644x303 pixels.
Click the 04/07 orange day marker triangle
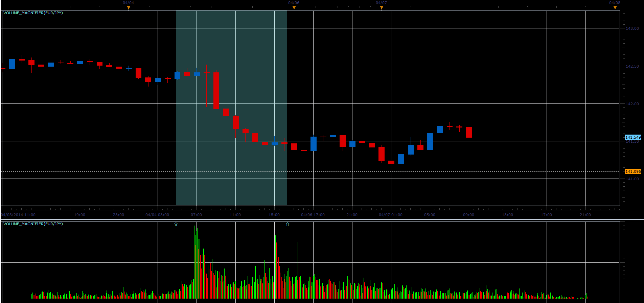382,8
